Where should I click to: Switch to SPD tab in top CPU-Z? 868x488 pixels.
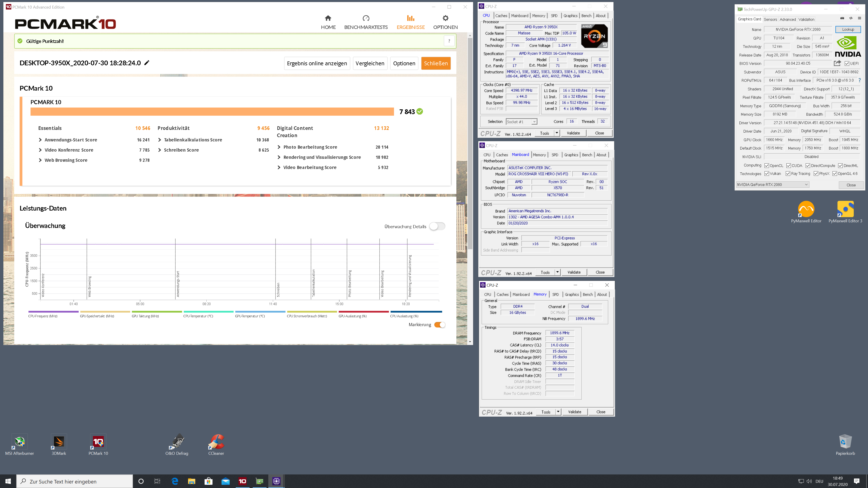coord(554,16)
